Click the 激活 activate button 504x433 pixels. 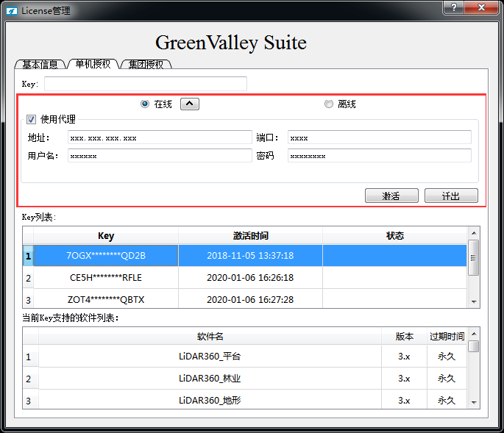click(x=392, y=196)
